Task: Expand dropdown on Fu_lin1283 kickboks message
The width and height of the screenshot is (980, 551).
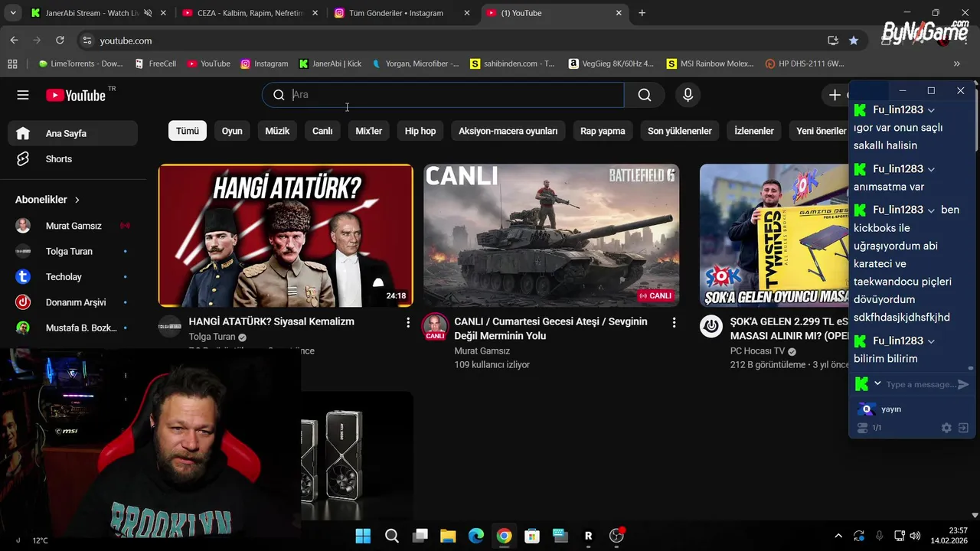Action: (931, 210)
